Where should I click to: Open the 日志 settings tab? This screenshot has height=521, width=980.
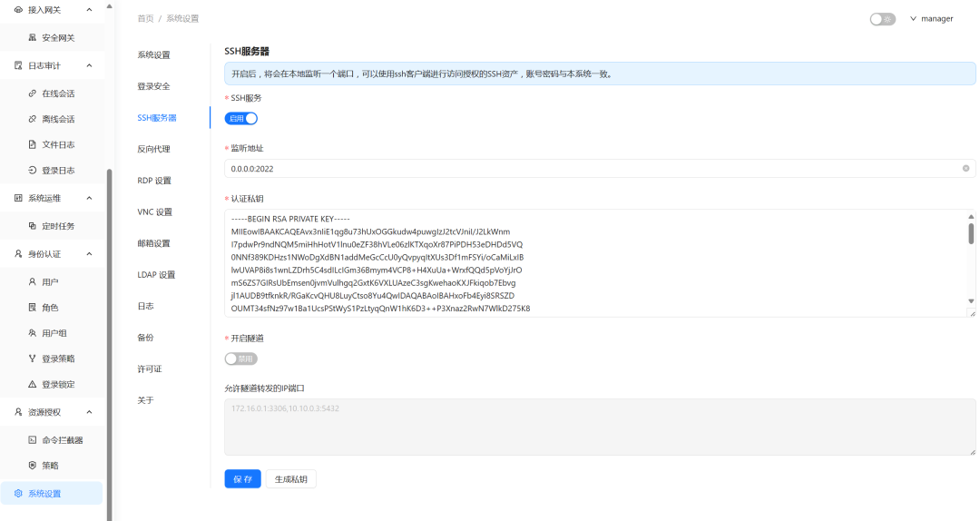coord(145,306)
